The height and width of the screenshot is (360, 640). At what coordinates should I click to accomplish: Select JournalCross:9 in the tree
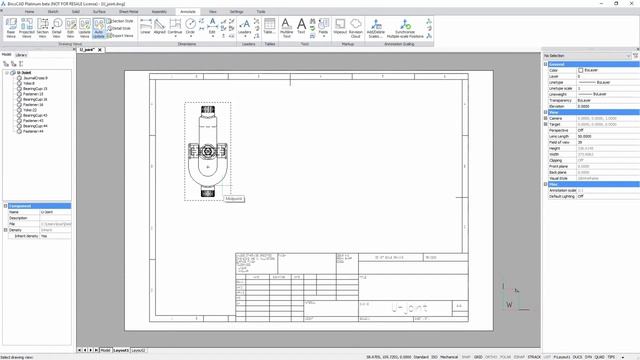pos(35,78)
